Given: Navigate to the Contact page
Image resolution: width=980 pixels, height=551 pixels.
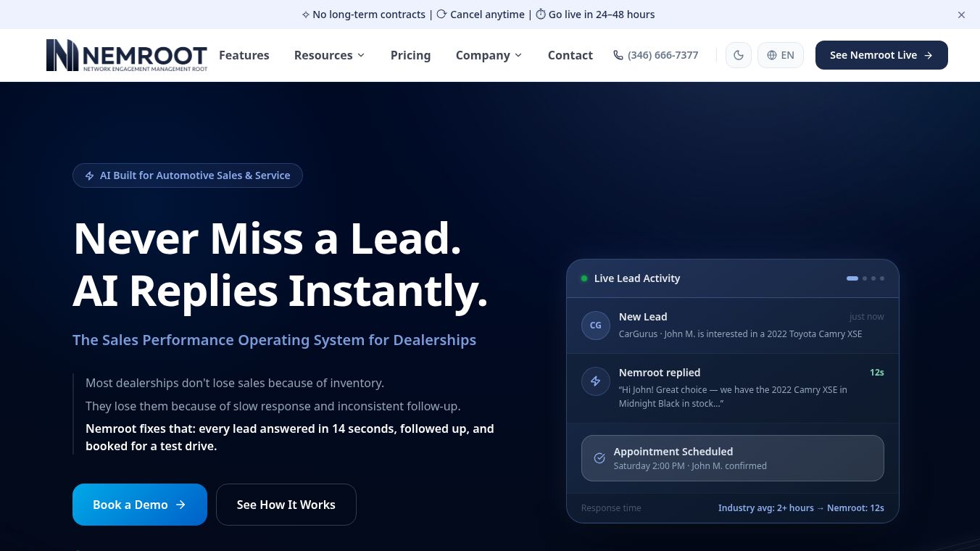Looking at the screenshot, I should tap(570, 55).
